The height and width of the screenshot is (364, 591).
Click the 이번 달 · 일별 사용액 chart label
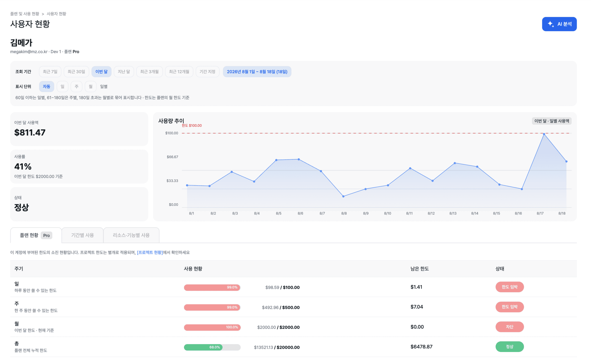[552, 121]
